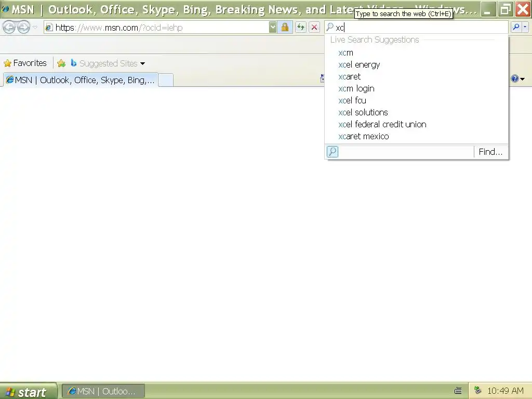The width and height of the screenshot is (532, 399).
Task: Switch to the MSN Outlook Office tab
Action: (81, 80)
